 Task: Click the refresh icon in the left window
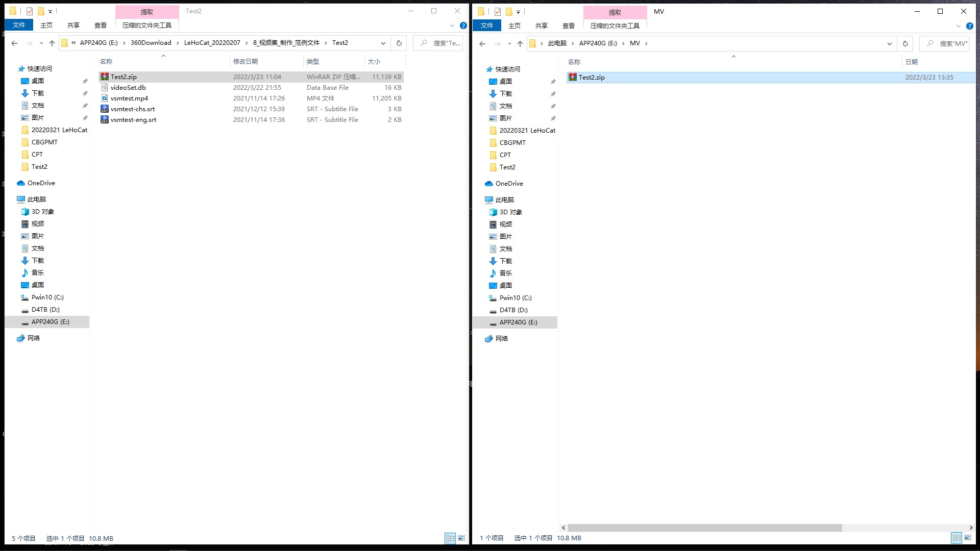399,43
